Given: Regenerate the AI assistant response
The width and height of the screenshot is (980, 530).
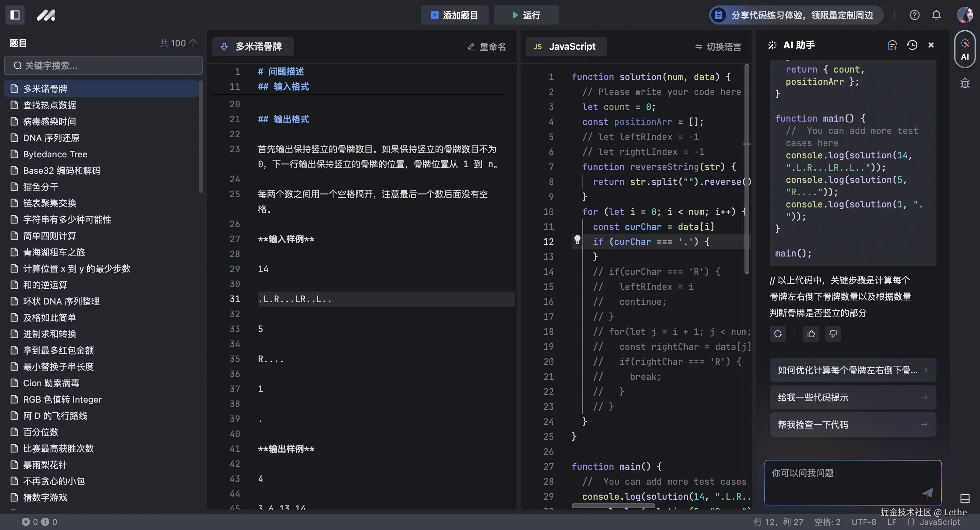Looking at the screenshot, I should [777, 333].
